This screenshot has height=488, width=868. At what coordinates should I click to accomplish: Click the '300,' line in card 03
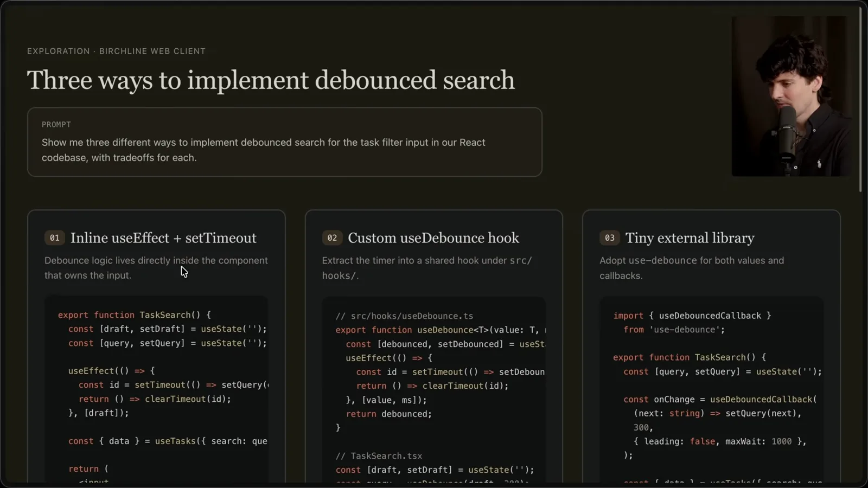pyautogui.click(x=643, y=427)
